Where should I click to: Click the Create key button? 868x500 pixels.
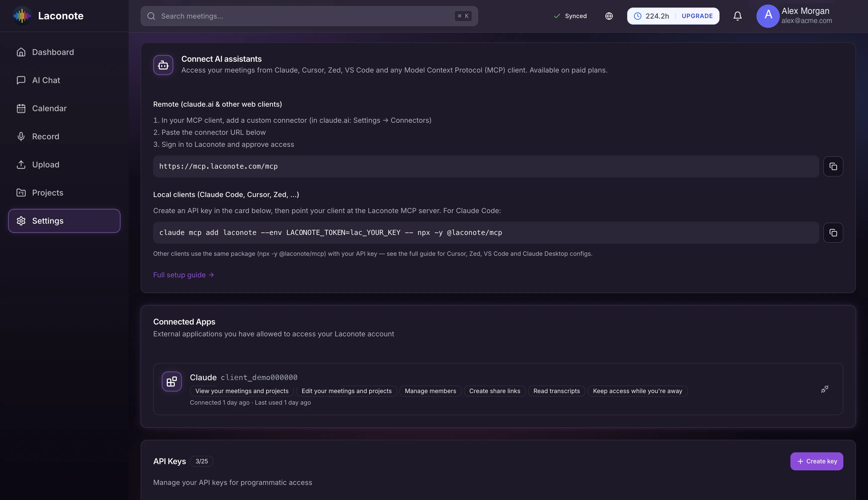(817, 462)
